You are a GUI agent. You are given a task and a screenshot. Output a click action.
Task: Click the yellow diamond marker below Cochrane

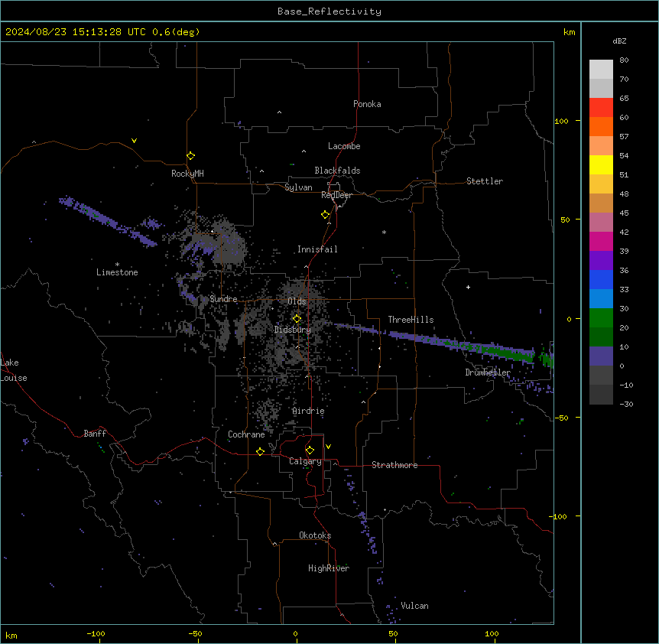(260, 451)
